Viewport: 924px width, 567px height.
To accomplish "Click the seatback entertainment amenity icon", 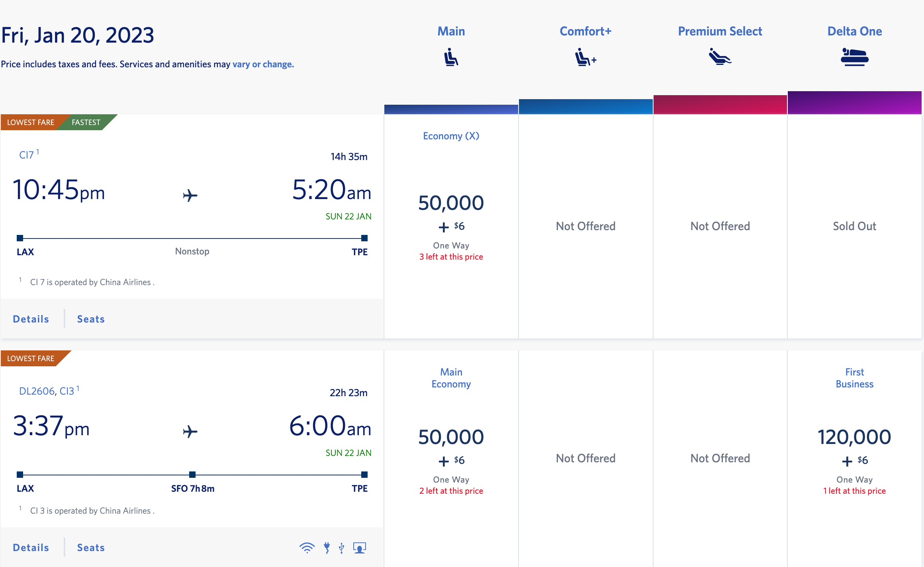I will pos(360,547).
